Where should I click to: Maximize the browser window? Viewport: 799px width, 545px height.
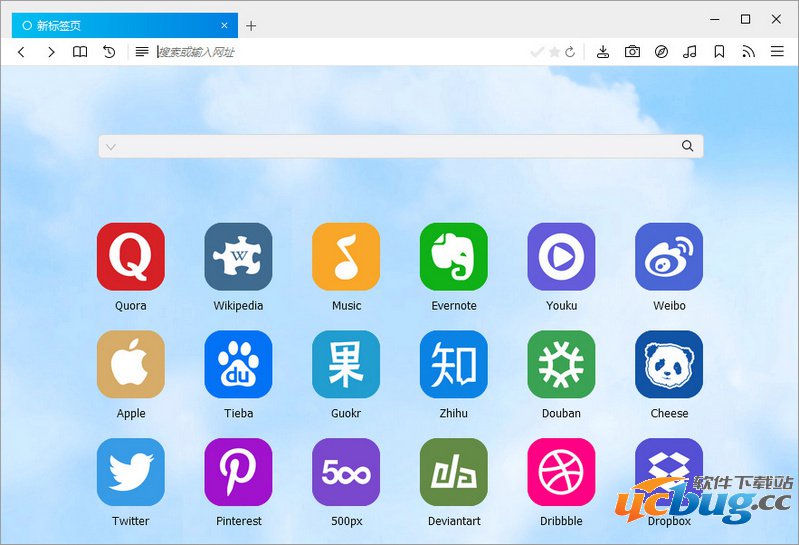[x=745, y=19]
